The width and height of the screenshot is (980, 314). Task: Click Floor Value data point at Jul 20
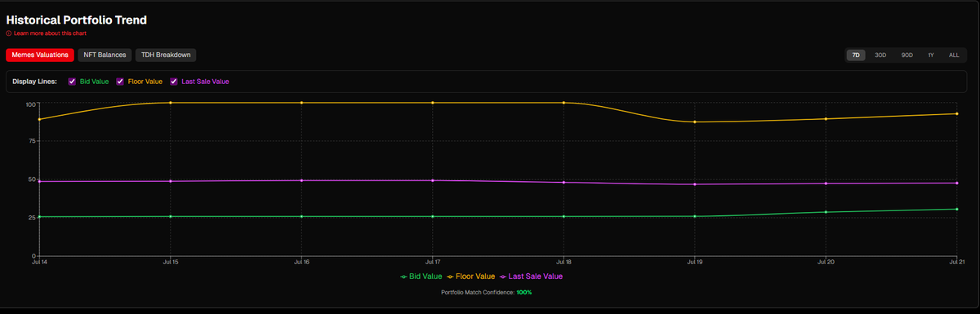(826, 119)
